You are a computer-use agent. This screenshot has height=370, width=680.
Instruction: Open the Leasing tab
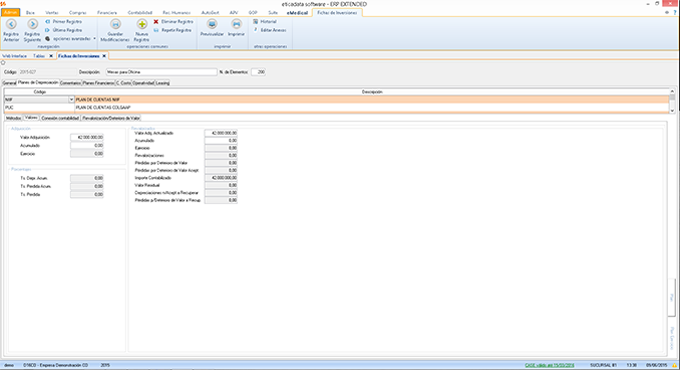(x=163, y=83)
